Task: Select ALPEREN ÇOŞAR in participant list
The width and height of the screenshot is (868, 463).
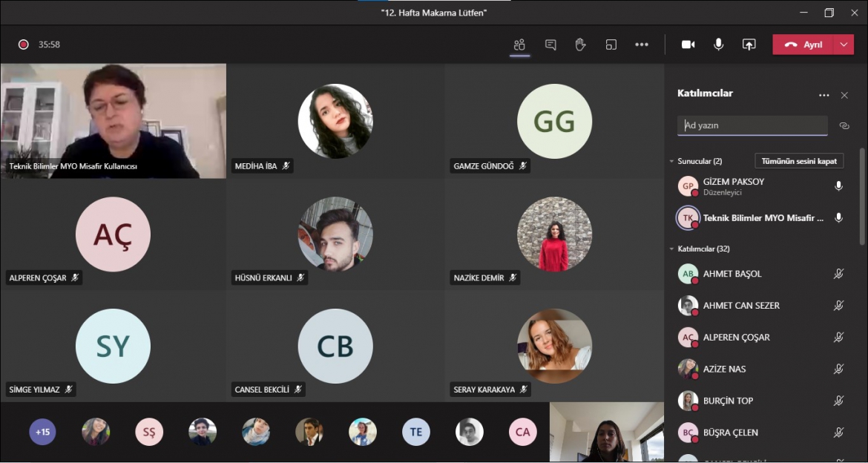Action: click(x=736, y=337)
